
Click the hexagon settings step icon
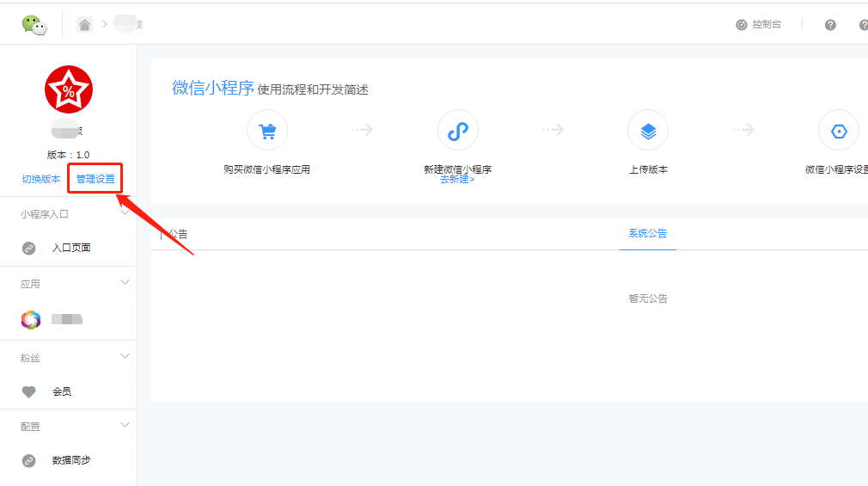839,130
